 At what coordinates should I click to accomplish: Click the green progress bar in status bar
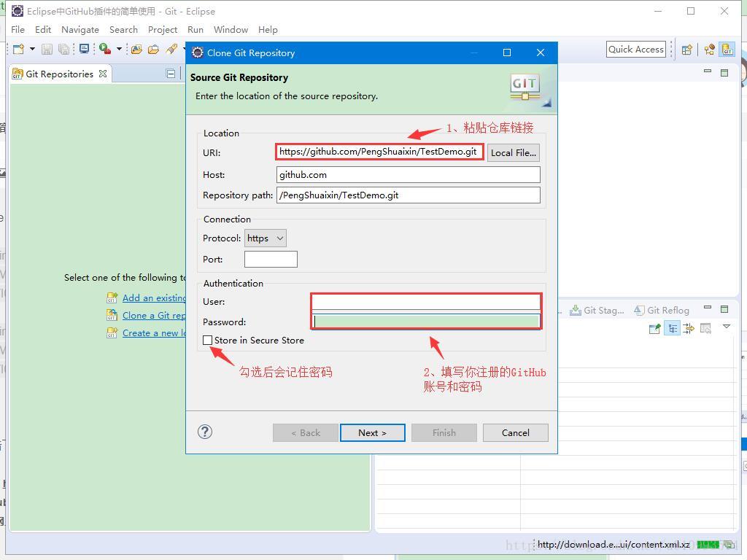(x=708, y=544)
